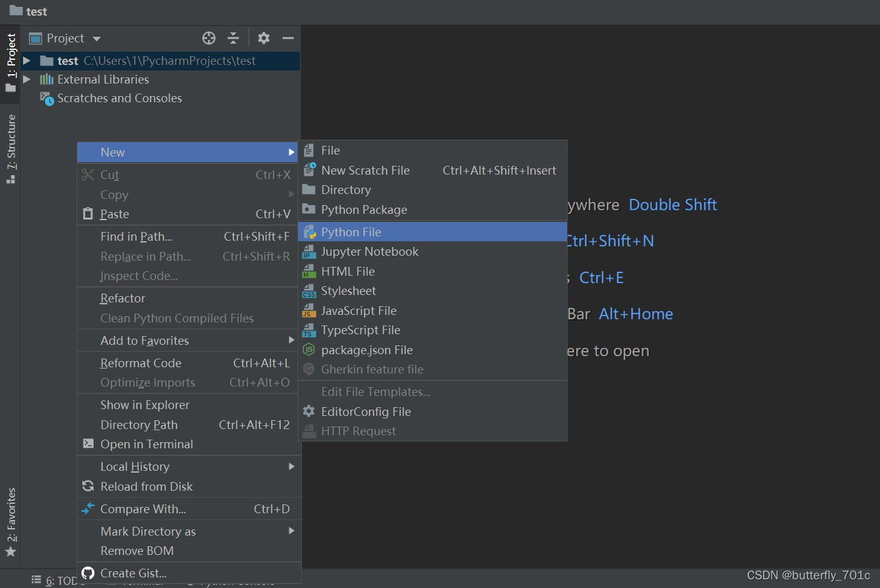Image resolution: width=880 pixels, height=588 pixels.
Task: Click Edit File Templates entry
Action: (x=432, y=392)
